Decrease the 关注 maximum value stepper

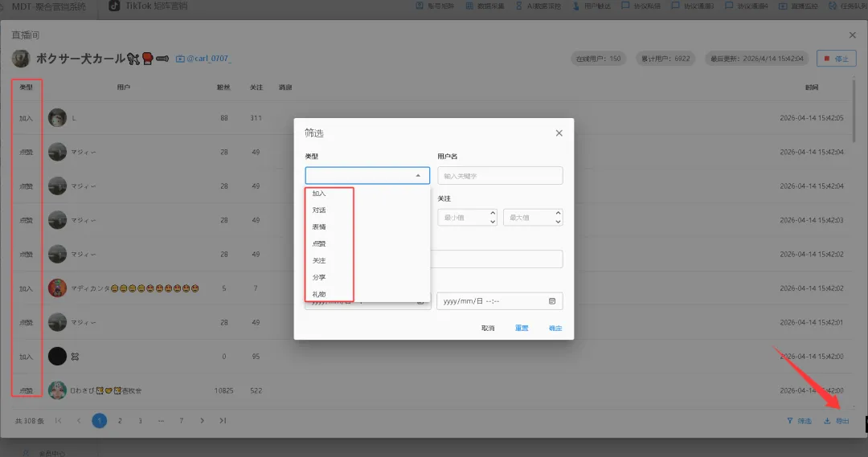click(558, 222)
